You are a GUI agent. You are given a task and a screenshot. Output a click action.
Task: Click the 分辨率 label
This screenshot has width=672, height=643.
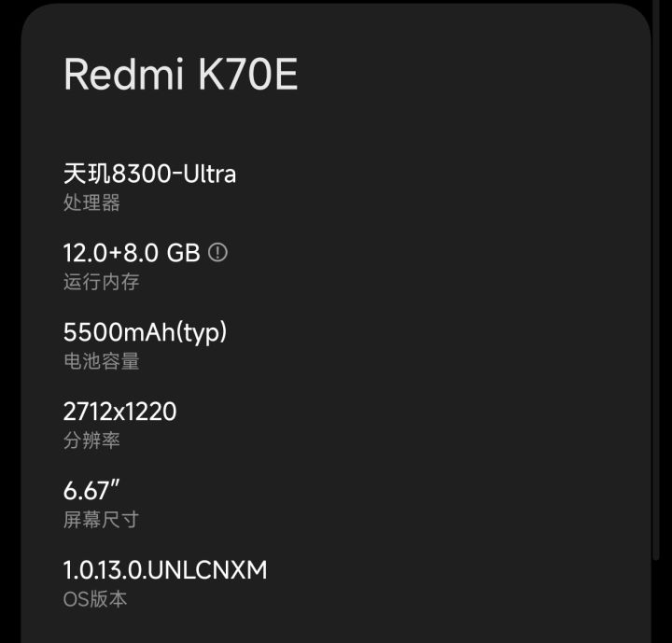(x=91, y=440)
